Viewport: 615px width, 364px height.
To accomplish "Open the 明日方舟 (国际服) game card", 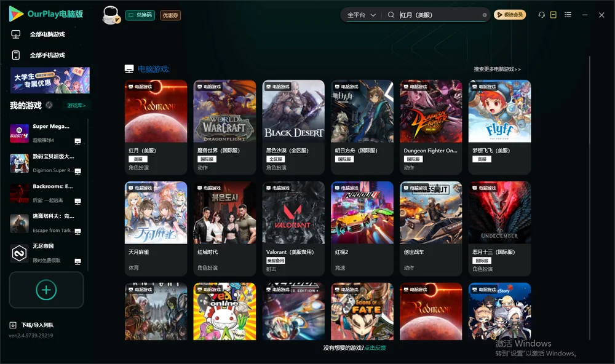I will 362,127.
